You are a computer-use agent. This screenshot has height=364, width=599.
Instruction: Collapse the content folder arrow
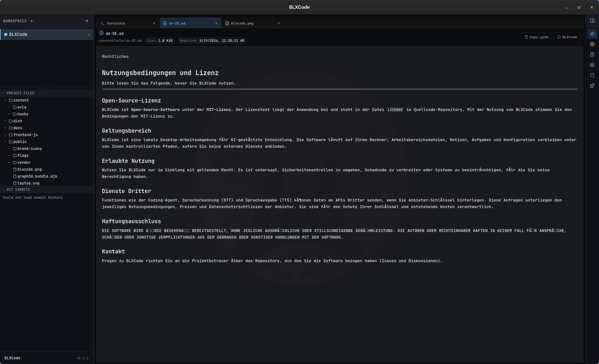pyautogui.click(x=5, y=100)
